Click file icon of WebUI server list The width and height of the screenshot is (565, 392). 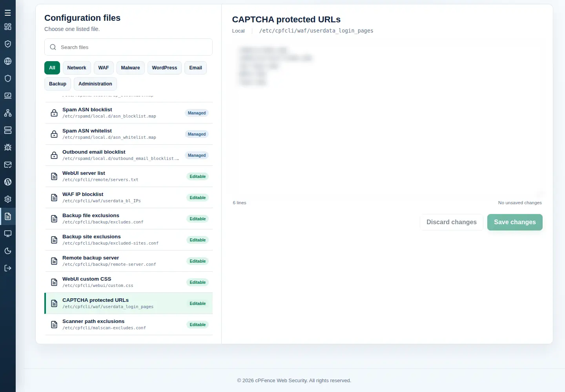click(54, 176)
